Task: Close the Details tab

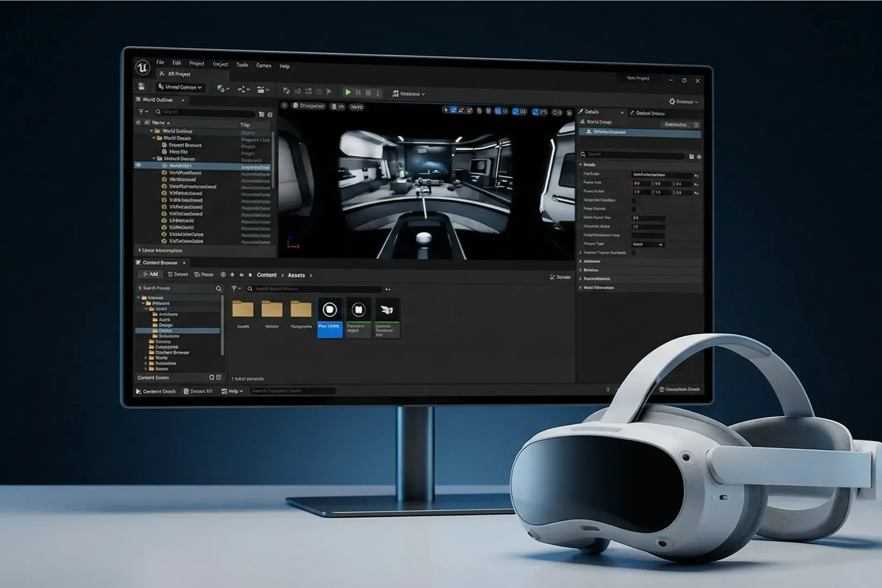Action: (x=622, y=113)
